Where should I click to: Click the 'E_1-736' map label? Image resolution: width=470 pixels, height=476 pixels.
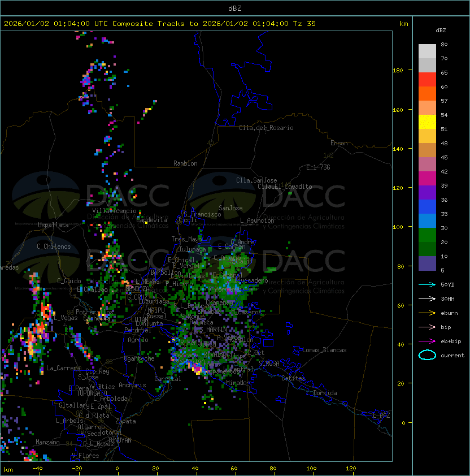(318, 167)
